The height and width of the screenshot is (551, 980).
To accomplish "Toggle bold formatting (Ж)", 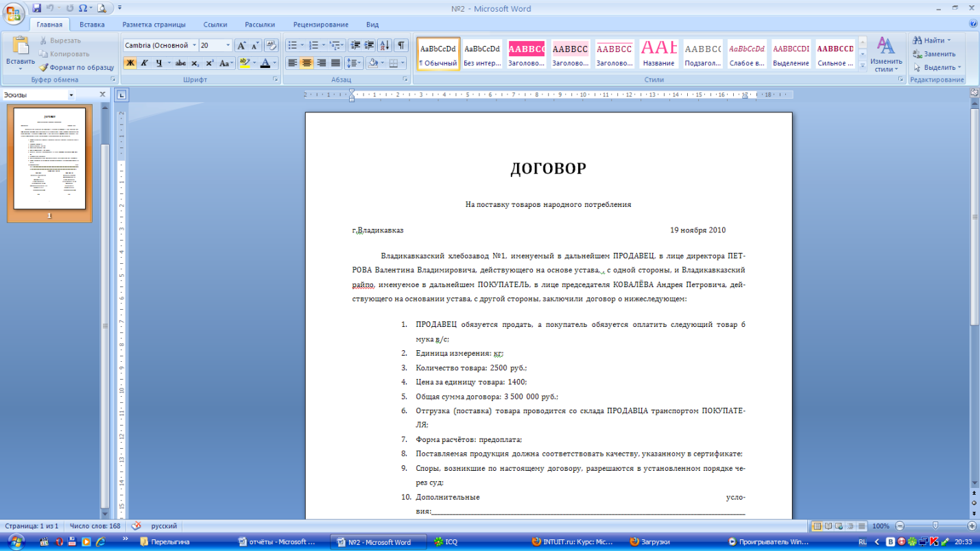I will pos(130,63).
